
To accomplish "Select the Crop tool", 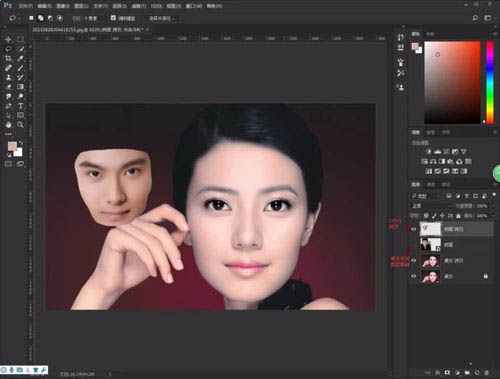I will (8, 58).
